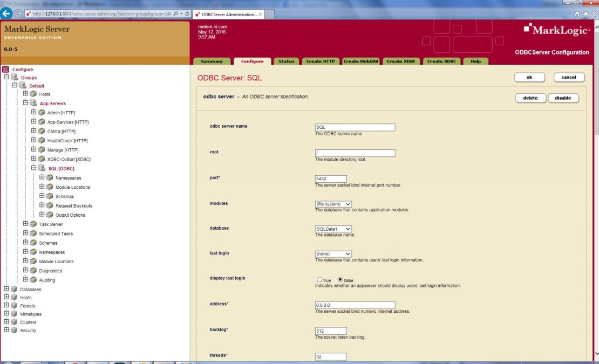This screenshot has width=599, height=364.
Task: Click the address field showing 0.0.0.0
Action: (x=355, y=305)
